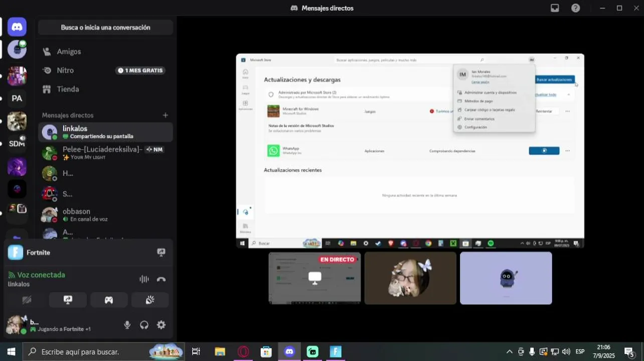The image size is (644, 361).
Task: Mute the microphone in user panel
Action: [127, 325]
